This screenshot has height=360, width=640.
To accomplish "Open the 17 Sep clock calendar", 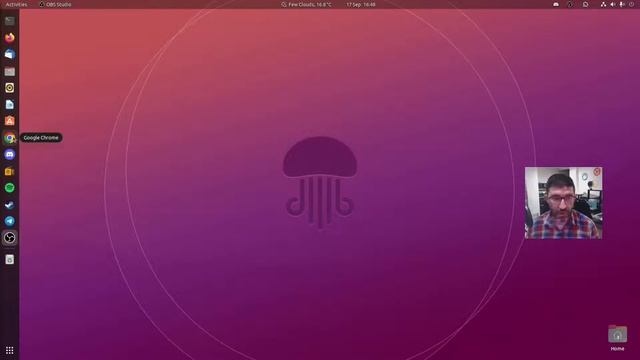I will [x=361, y=4].
